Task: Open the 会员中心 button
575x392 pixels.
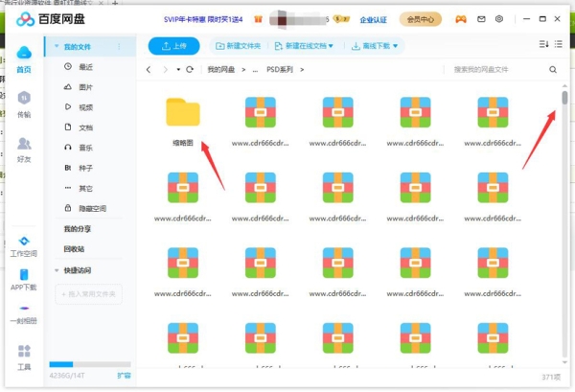Action: pyautogui.click(x=421, y=19)
